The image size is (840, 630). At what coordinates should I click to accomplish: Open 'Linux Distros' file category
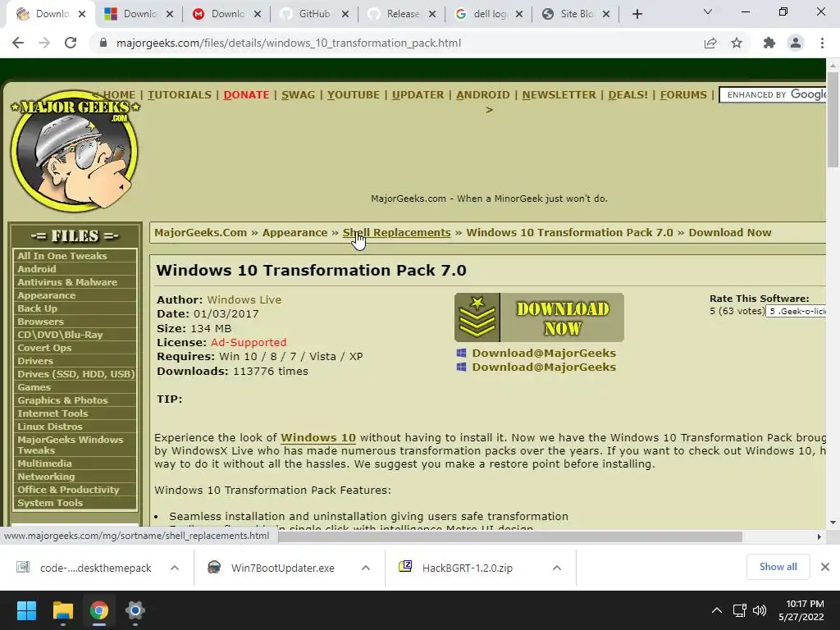click(x=50, y=427)
